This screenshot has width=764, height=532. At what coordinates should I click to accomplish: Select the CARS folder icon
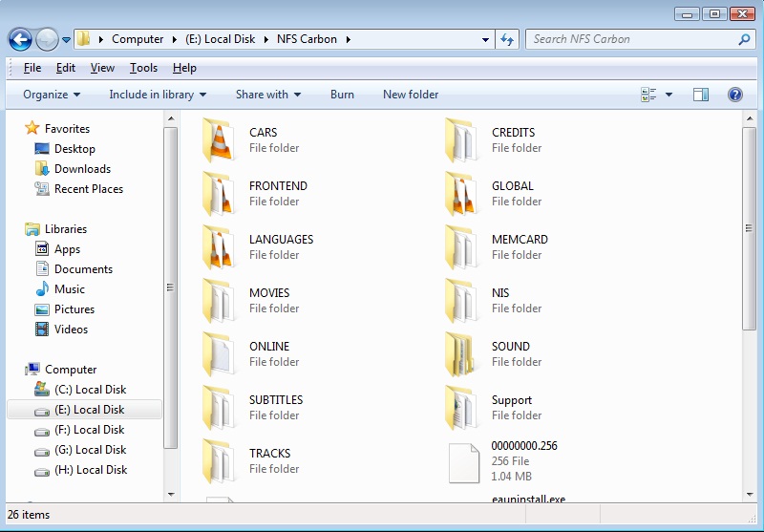pos(219,140)
